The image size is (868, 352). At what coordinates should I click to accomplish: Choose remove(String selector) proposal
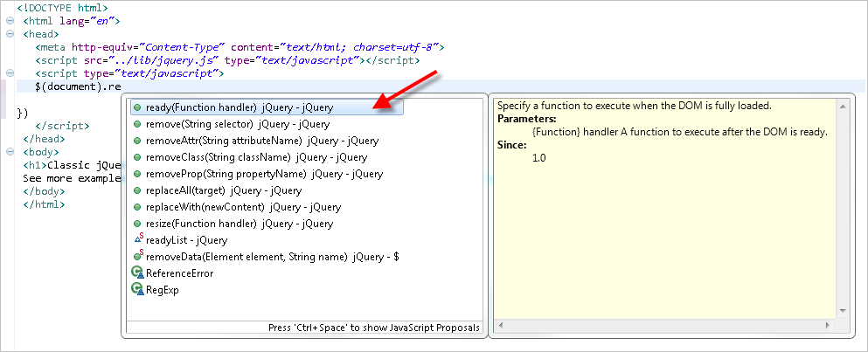point(238,124)
